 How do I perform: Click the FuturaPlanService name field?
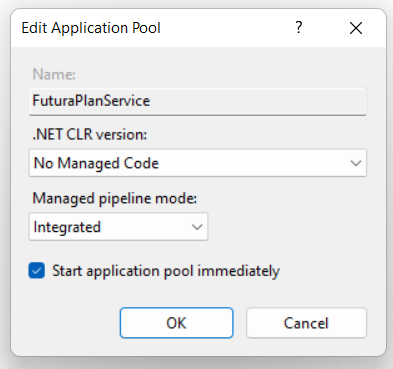tap(198, 102)
